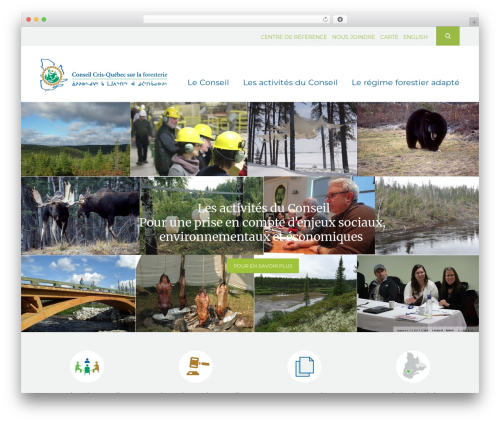Open Le Conseil menu

click(208, 82)
